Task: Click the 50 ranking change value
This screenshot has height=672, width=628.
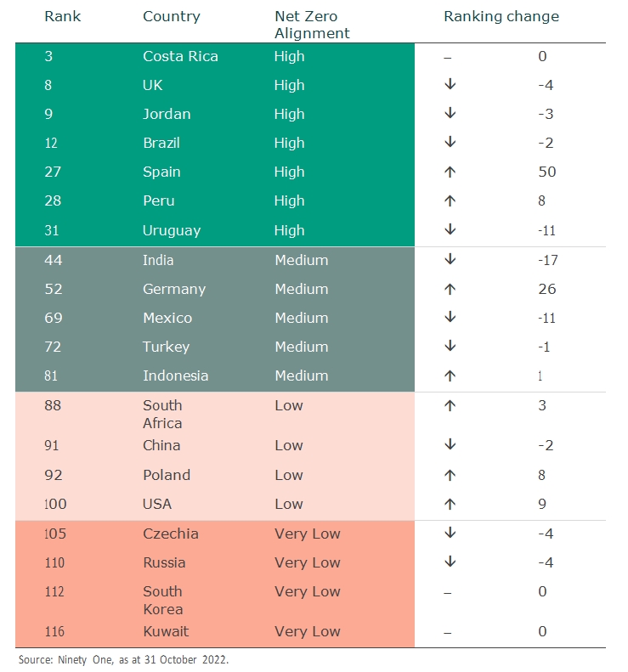Action: 547,172
